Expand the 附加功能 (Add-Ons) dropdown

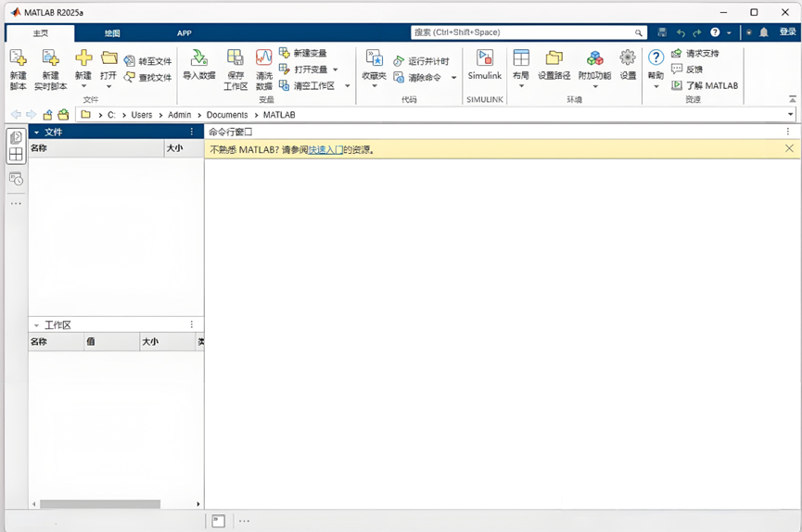click(594, 87)
